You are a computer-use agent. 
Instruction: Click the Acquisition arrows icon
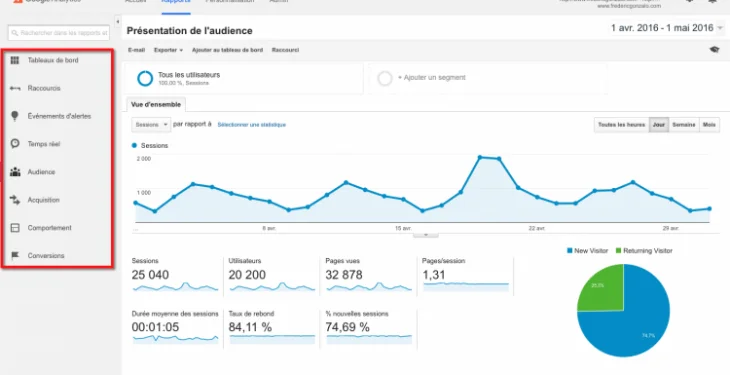point(15,200)
